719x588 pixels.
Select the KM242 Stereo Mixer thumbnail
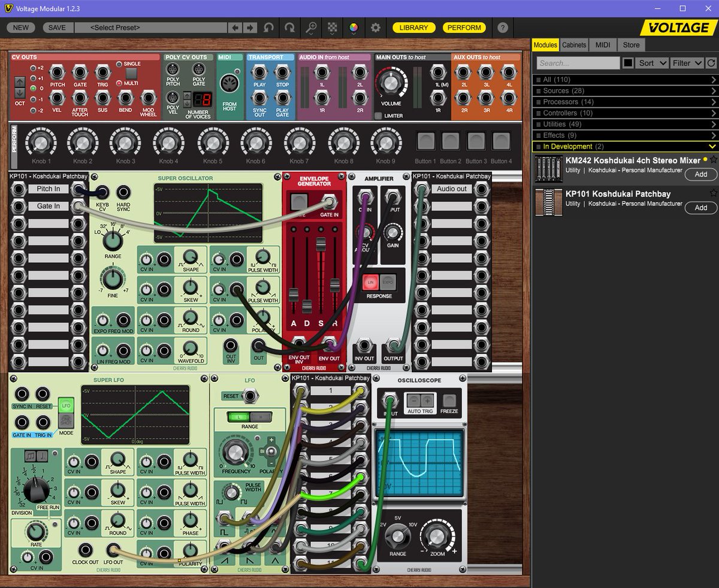(549, 169)
